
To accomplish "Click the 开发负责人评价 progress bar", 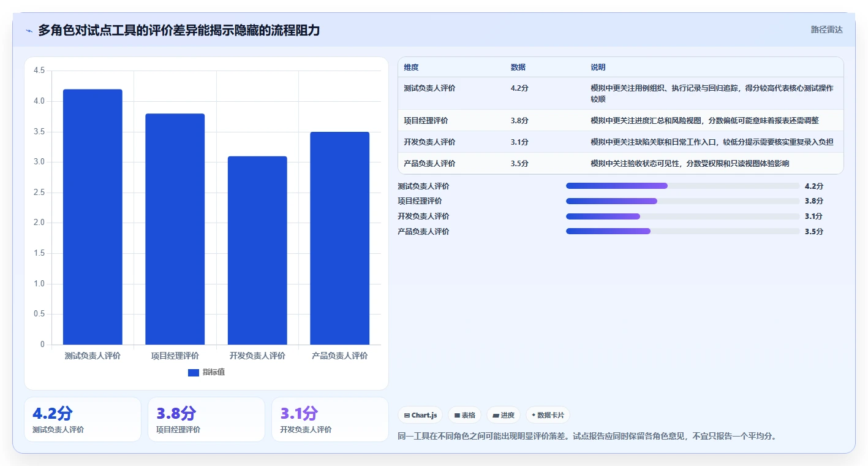I will (683, 216).
